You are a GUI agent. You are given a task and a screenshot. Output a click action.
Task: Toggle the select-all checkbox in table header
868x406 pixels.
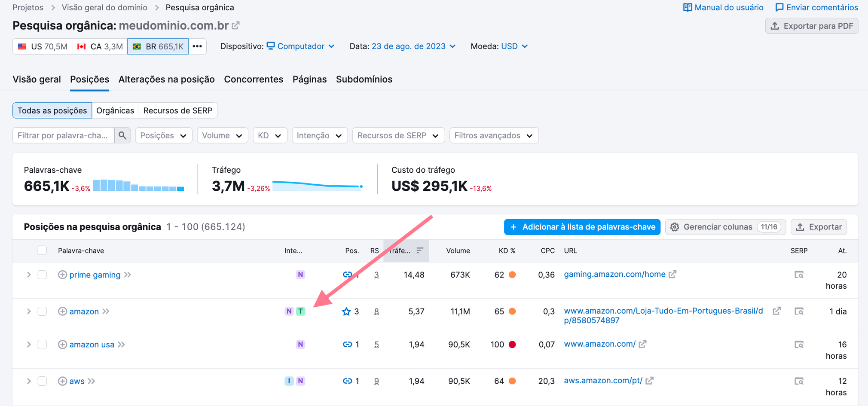point(42,250)
